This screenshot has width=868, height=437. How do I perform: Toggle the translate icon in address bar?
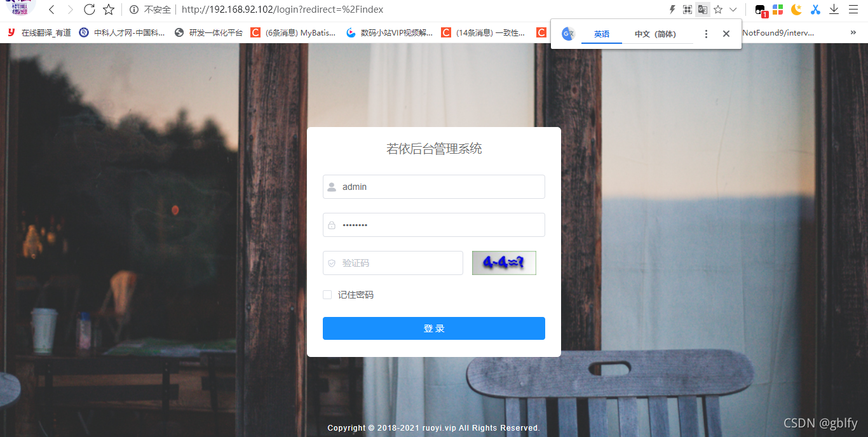pyautogui.click(x=702, y=10)
